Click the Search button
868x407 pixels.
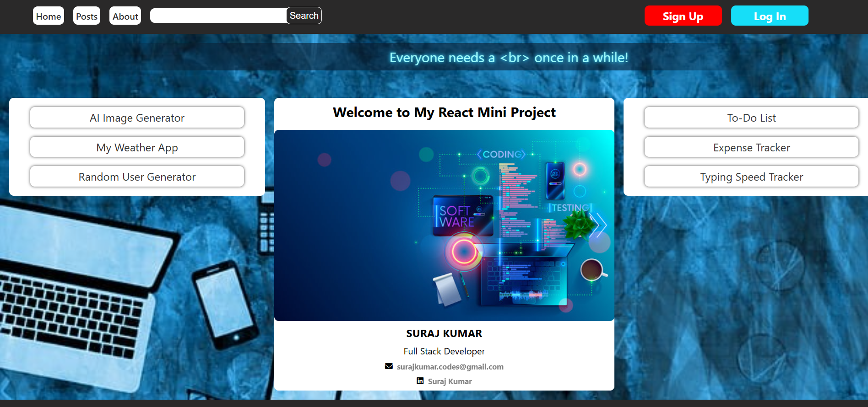tap(304, 16)
